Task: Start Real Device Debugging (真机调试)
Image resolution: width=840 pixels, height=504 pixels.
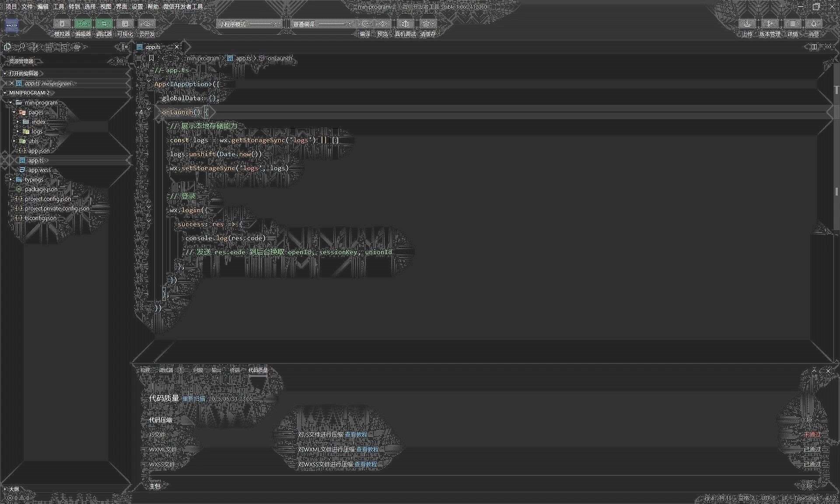Action: tap(405, 24)
